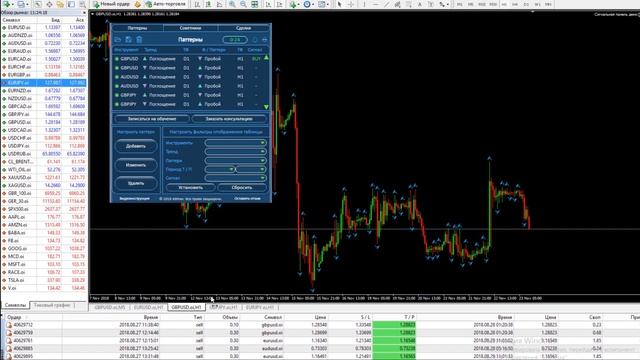Zoom in on the chart

232,4
